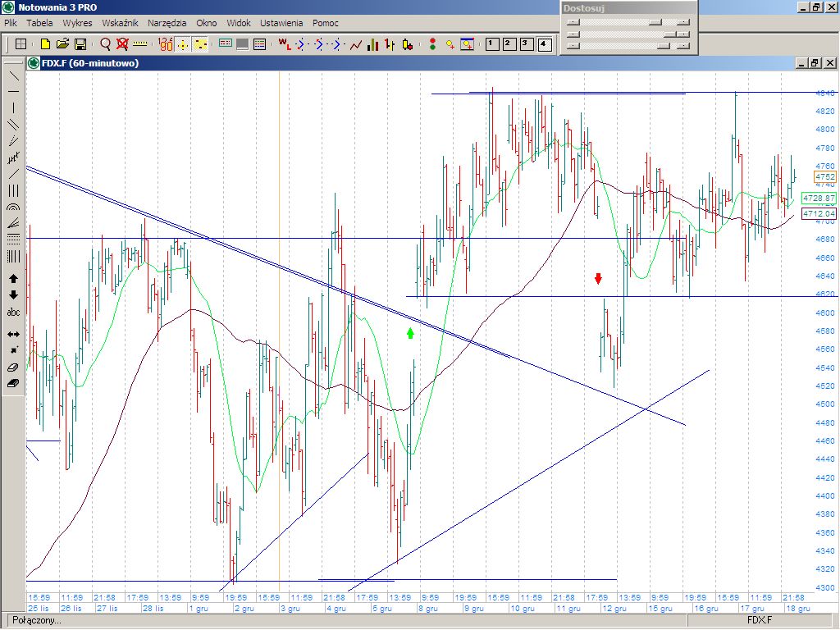This screenshot has height=630, width=840.
Task: Select the abc text annotation tool
Action: click(x=13, y=312)
